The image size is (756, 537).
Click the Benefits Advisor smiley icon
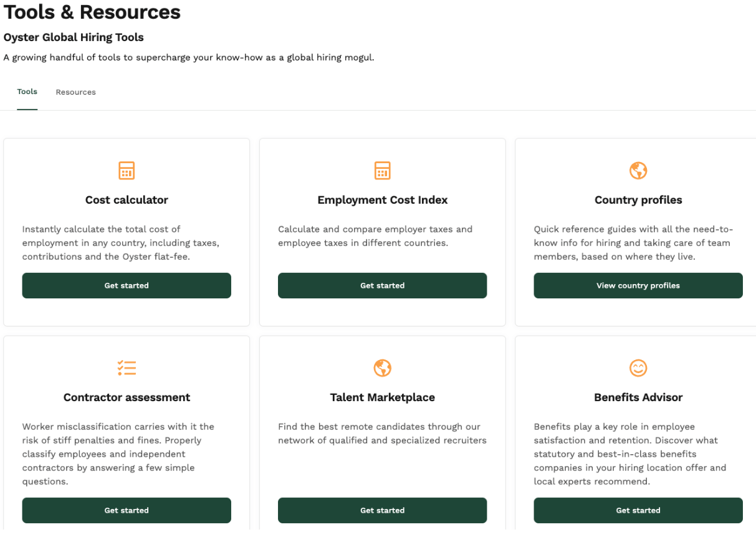point(638,368)
